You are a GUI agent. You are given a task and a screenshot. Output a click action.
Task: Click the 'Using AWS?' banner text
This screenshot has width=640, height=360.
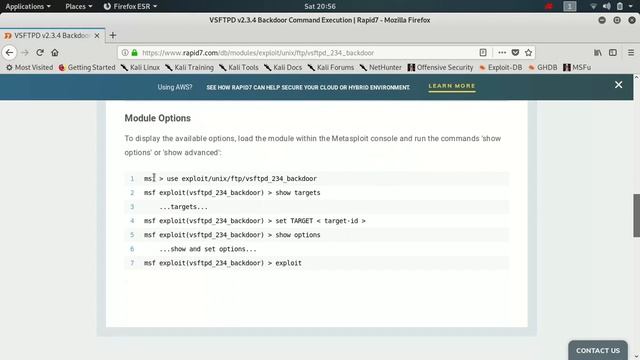[x=175, y=87]
